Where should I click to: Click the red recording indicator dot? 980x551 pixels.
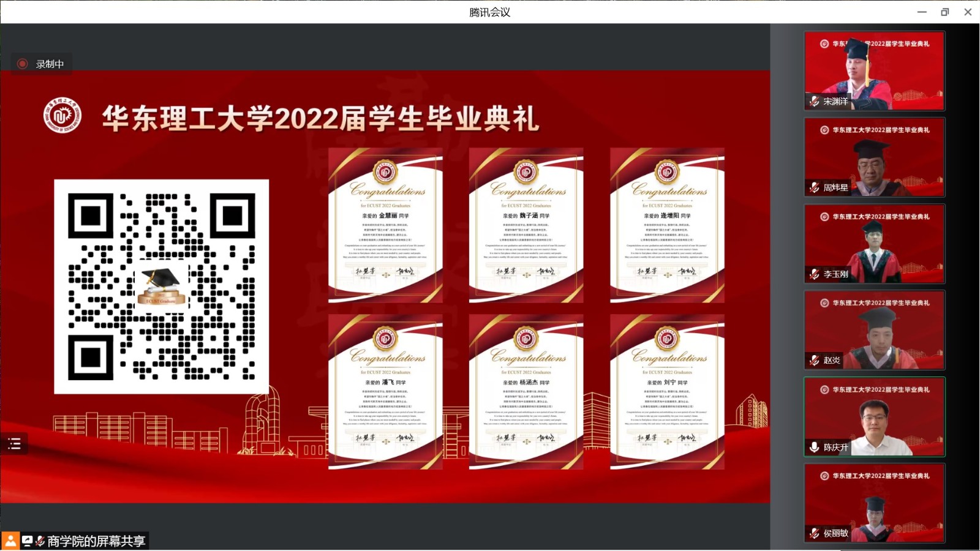click(x=23, y=64)
